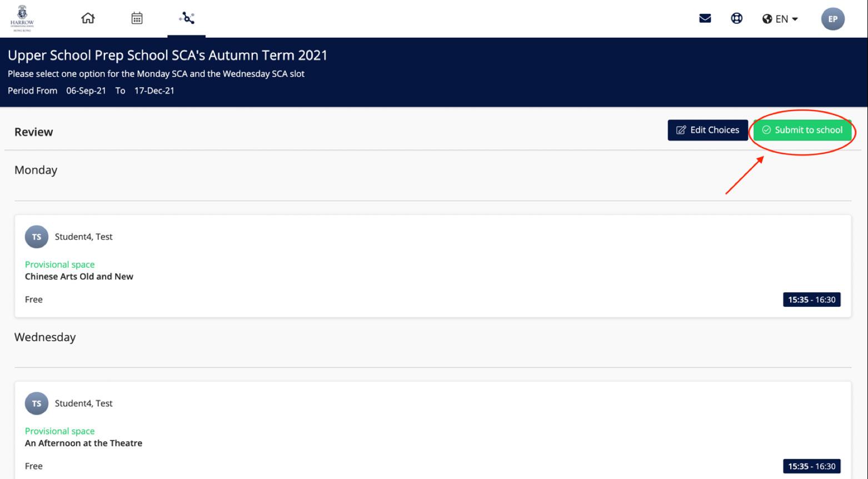Select Chinese Arts Old and New activity
This screenshot has width=868, height=479.
click(79, 277)
